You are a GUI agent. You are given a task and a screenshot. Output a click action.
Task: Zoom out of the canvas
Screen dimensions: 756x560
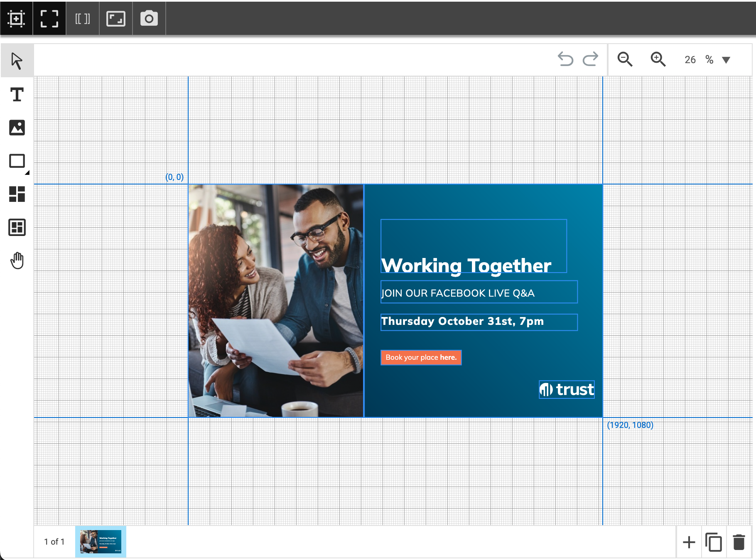click(624, 59)
